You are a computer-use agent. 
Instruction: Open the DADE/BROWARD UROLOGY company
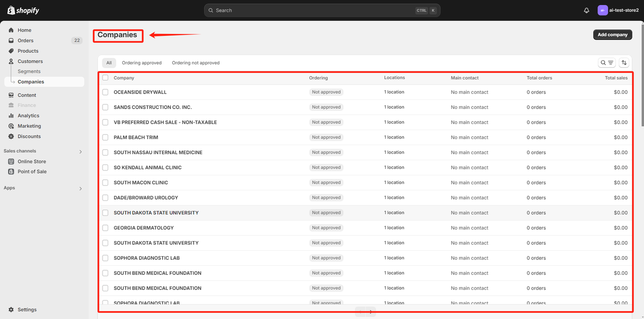(146, 197)
